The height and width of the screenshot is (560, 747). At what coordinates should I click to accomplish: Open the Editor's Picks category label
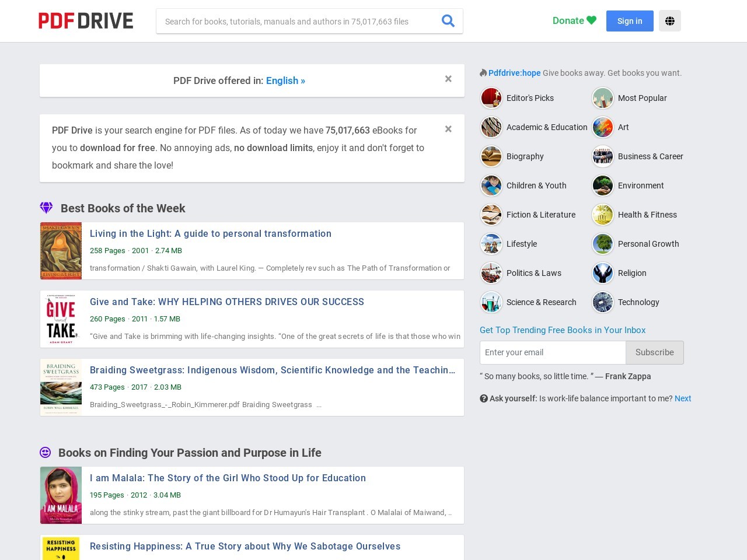coord(530,98)
